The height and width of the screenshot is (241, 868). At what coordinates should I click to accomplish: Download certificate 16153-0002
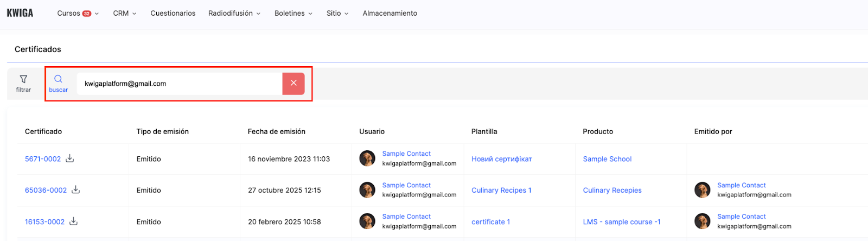74,221
